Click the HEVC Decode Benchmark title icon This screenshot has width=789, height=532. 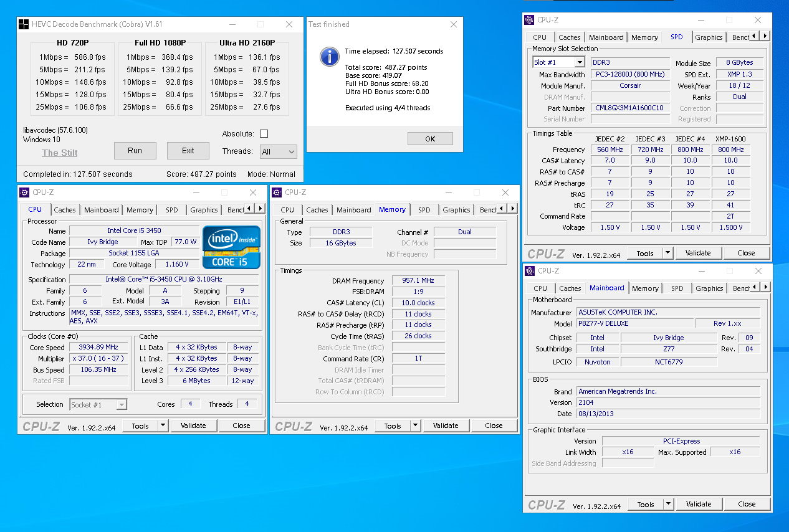23,24
